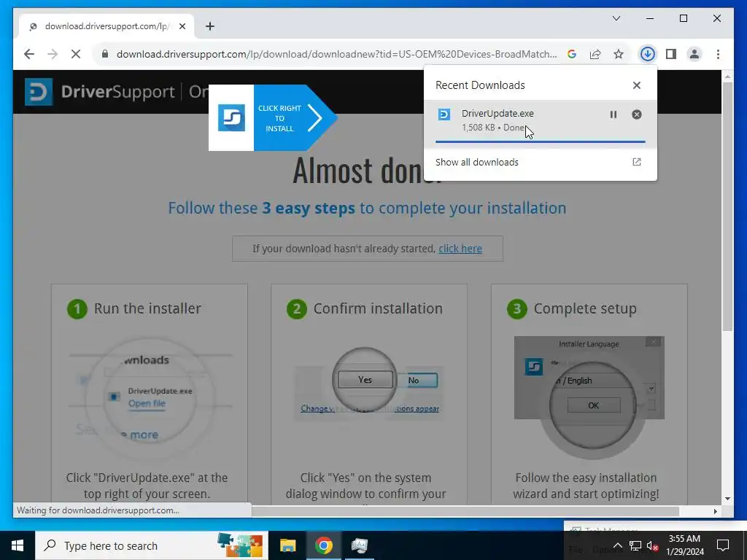Click 'Complete setup' heading

pos(585,308)
